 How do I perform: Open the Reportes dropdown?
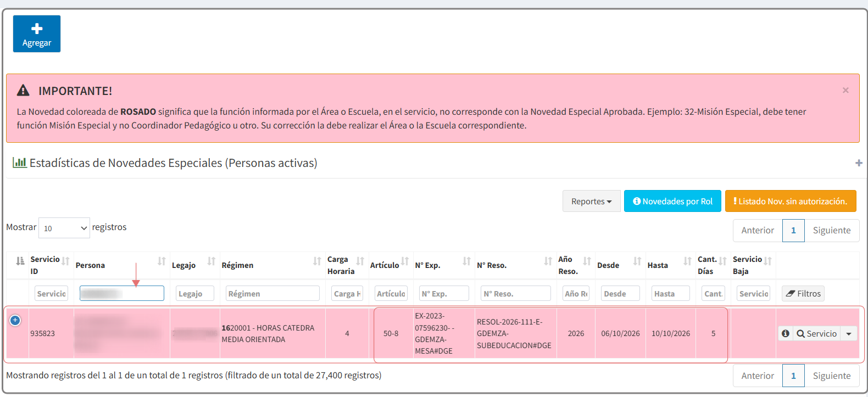591,201
